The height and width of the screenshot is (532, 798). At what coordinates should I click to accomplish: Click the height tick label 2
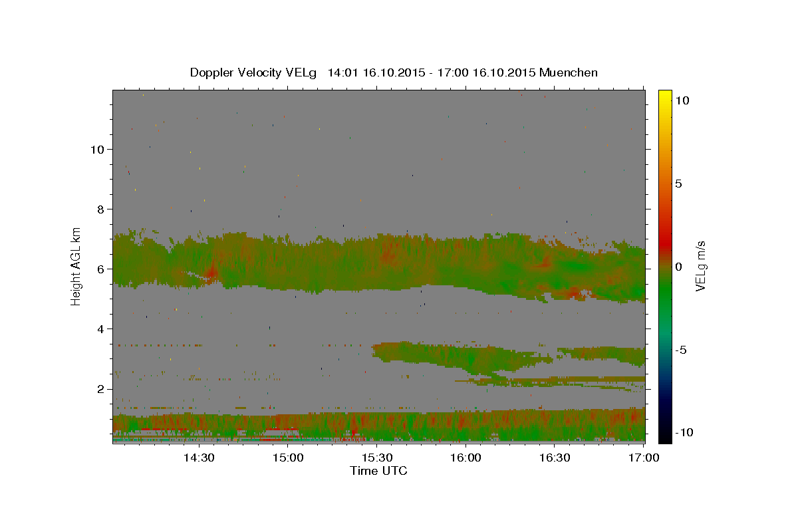point(100,389)
